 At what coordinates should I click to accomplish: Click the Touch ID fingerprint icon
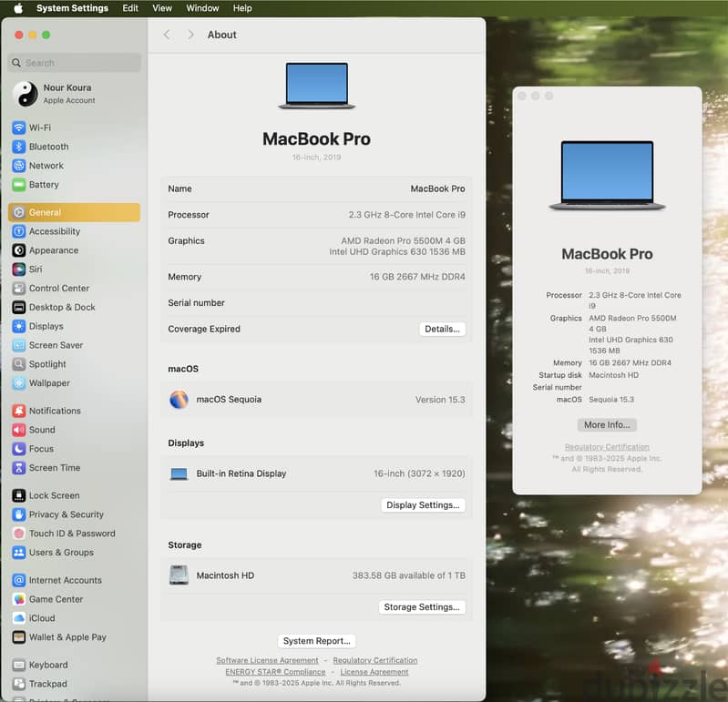click(18, 534)
